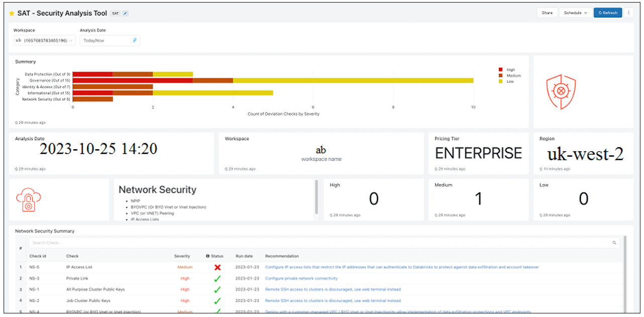Click green checkmark for Job Cluster Public Keys
Viewport: 644px width, 317px height.
pyautogui.click(x=218, y=300)
